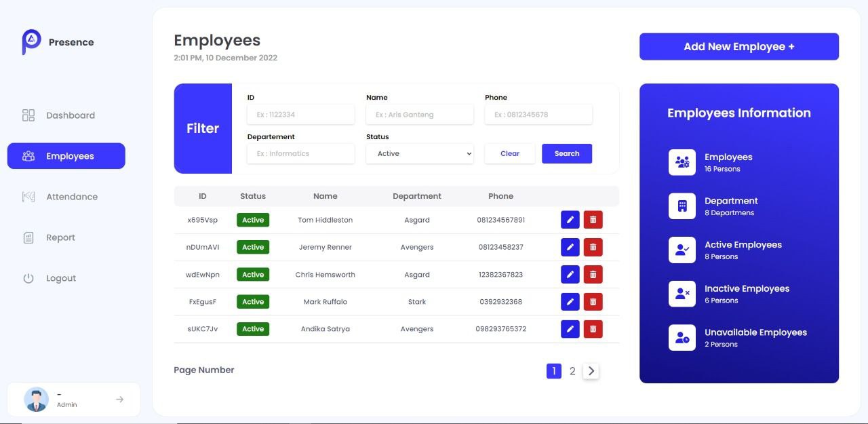
Task: Toggle Active status on Mark Ruffalo's row
Action: pos(252,301)
